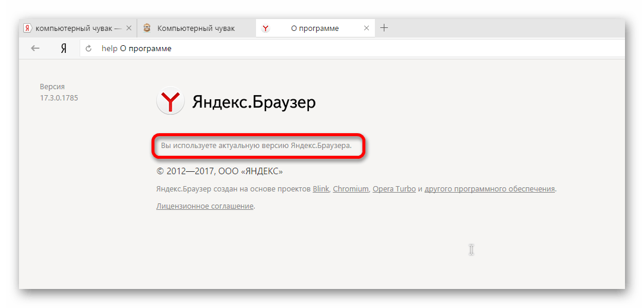Viewport: 644px width, 308px height.
Task: Open a new tab with plus button
Action: pos(384,28)
